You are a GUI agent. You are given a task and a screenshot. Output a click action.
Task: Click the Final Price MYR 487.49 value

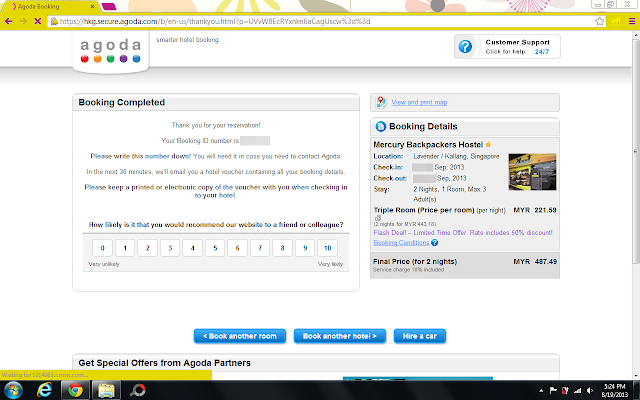pyautogui.click(x=535, y=261)
